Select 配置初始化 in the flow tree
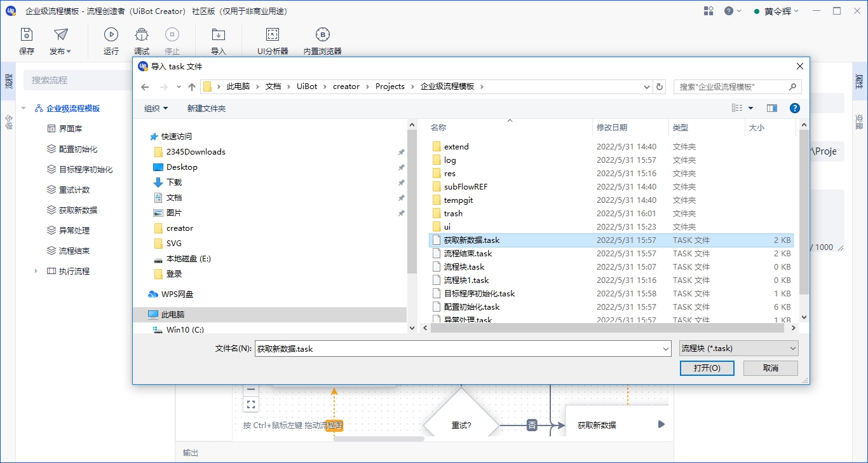Image resolution: width=868 pixels, height=463 pixels. pyautogui.click(x=78, y=149)
